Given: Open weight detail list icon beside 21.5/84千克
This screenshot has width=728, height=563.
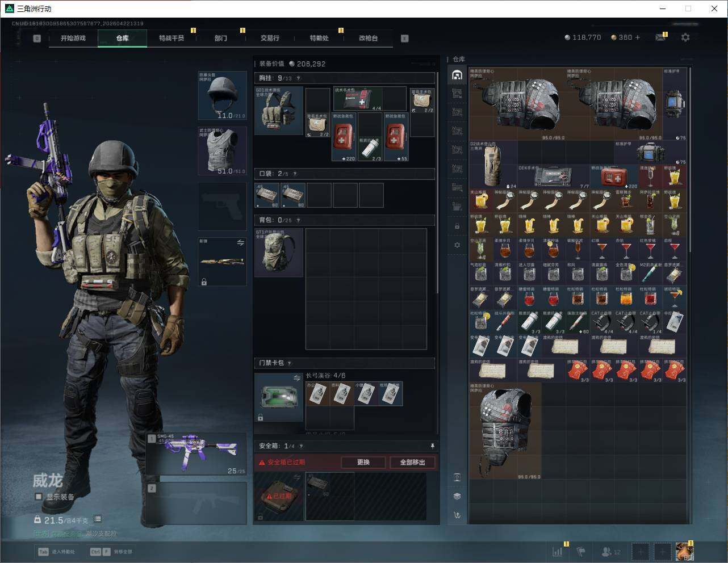Looking at the screenshot, I should [98, 519].
